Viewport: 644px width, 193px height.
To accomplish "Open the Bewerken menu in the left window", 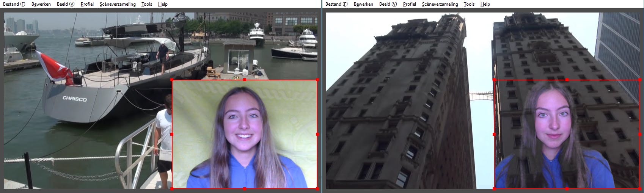I will coord(41,4).
